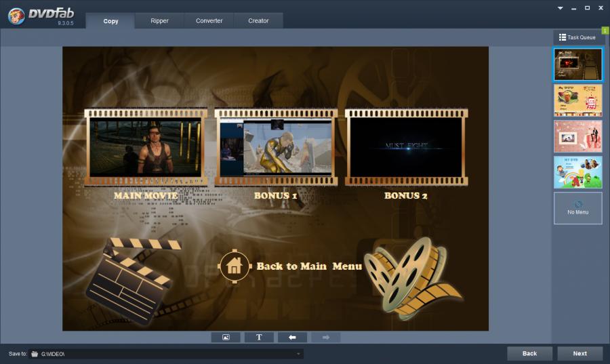Click the Back button
Viewport: 610px width, 364px height.
[x=530, y=353]
